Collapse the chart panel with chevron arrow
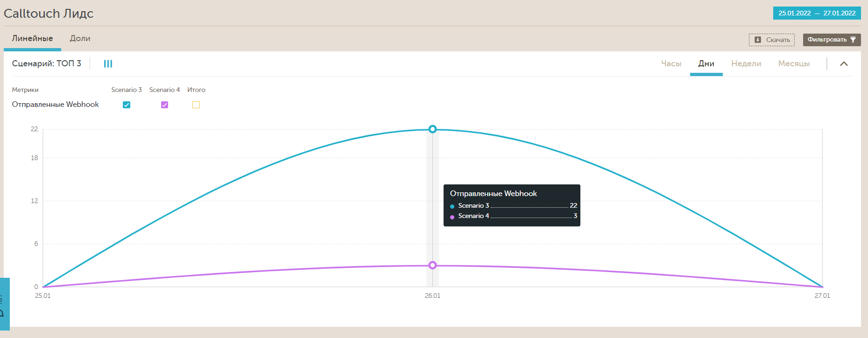868x338 pixels. tap(844, 64)
